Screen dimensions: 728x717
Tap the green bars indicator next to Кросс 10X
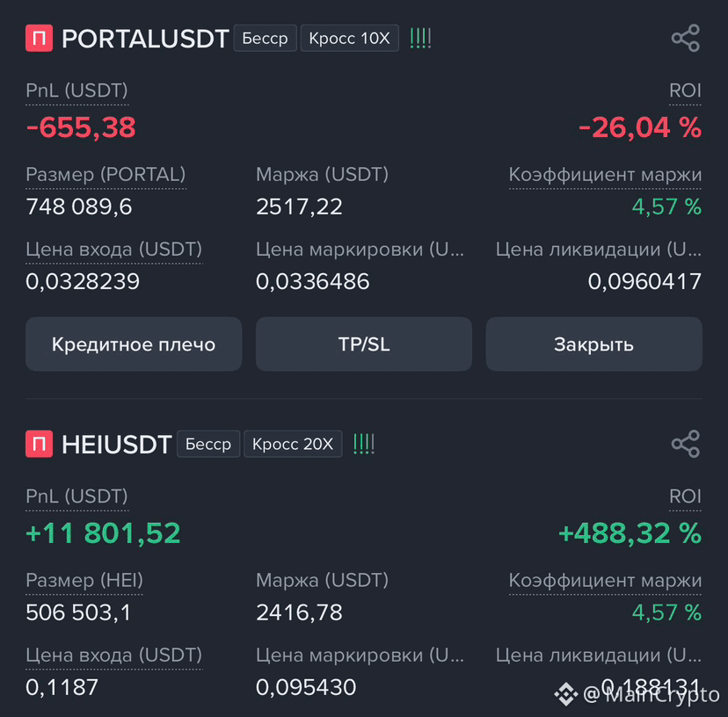pos(420,38)
